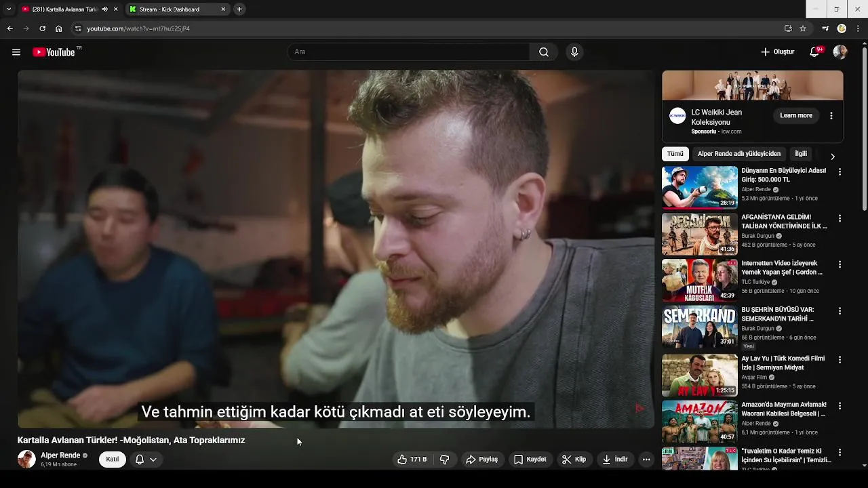Click TLC Türkiye channel name

point(755,282)
